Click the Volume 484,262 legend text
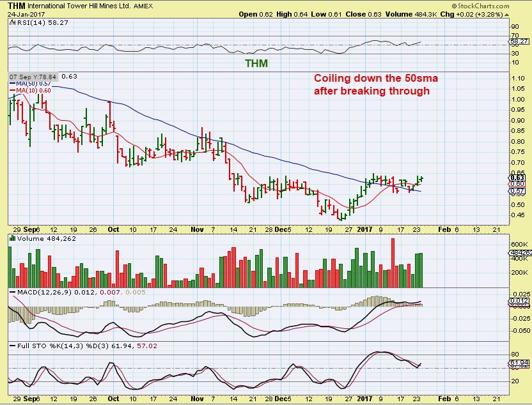Image resolution: width=532 pixels, height=405 pixels. point(47,239)
